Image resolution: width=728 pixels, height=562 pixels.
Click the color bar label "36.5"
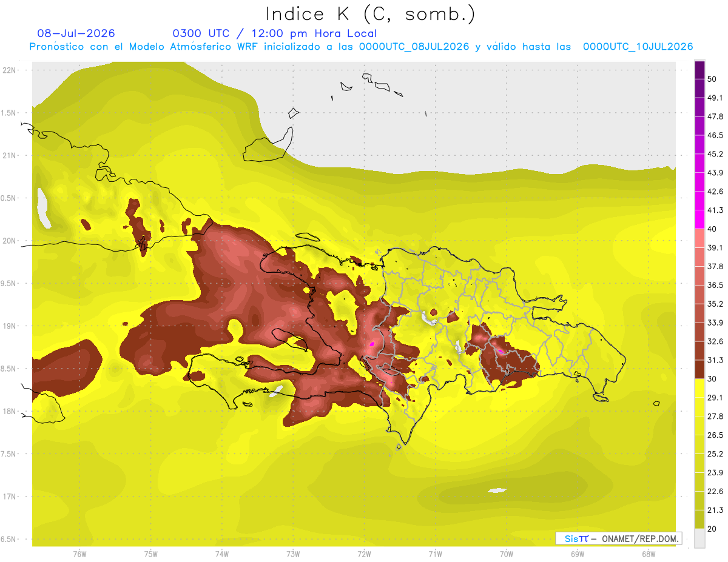coord(715,285)
